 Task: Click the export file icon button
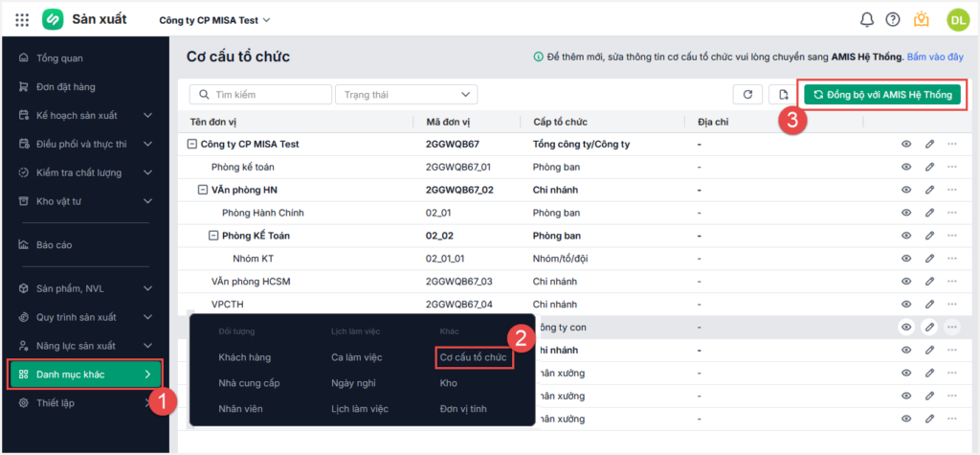click(783, 95)
